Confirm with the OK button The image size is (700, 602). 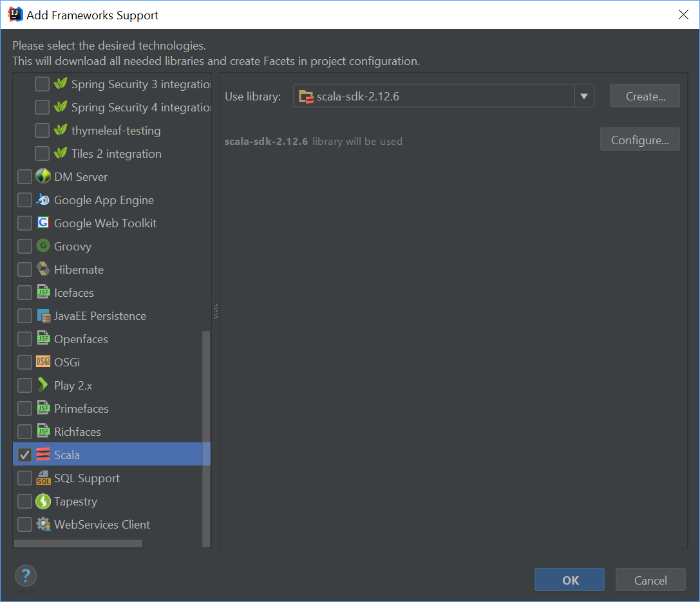[570, 579]
